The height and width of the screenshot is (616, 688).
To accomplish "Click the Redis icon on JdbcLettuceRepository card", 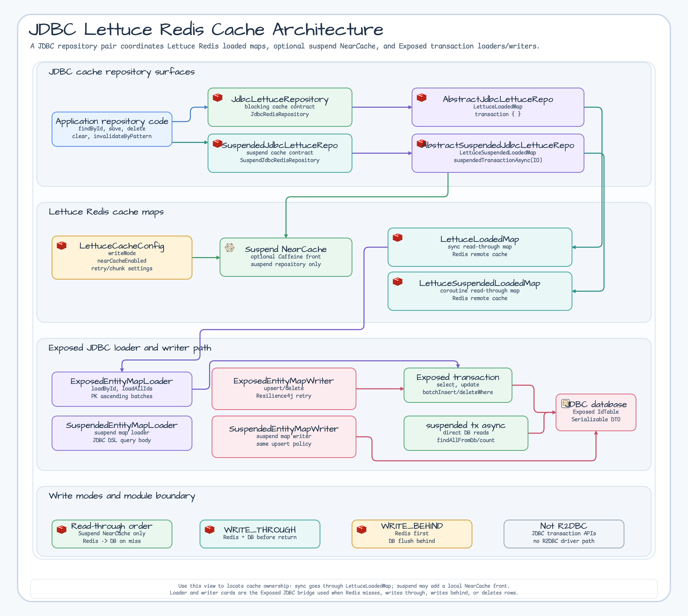I will tap(218, 97).
